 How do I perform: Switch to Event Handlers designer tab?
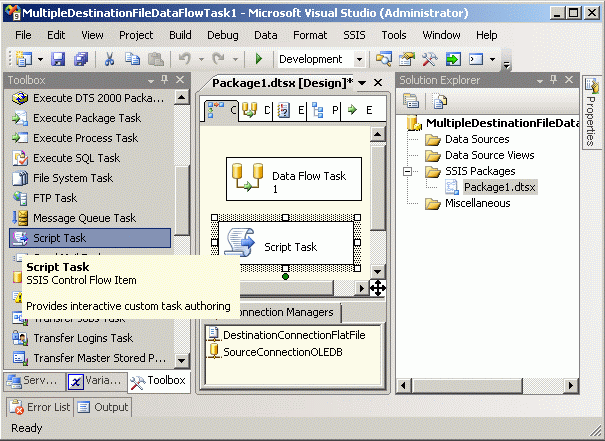tap(290, 110)
